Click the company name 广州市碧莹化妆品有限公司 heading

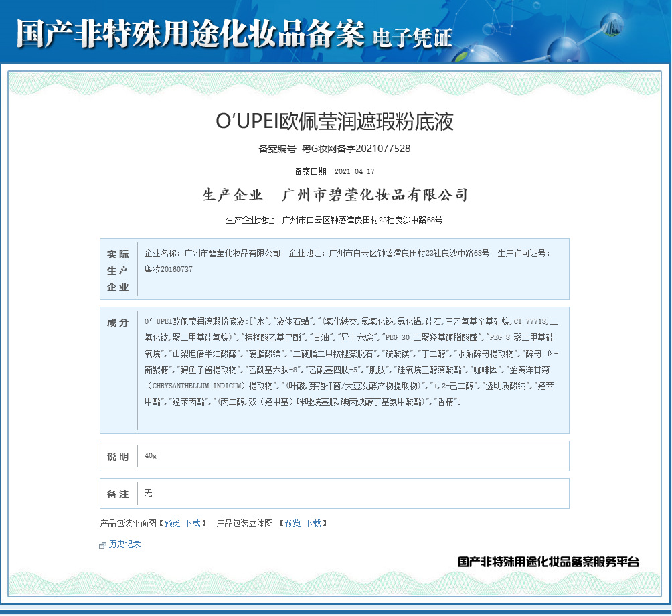tap(375, 195)
